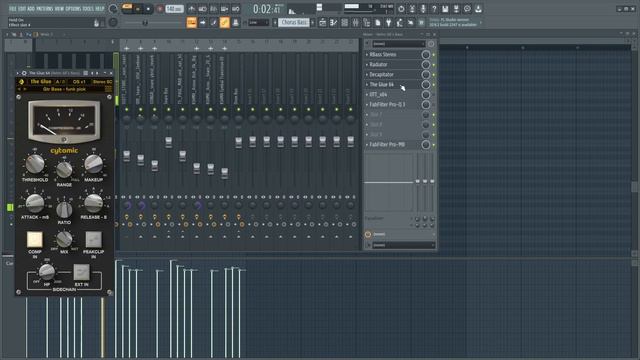Toggle enable LED for The Glue 64 slot
The width and height of the screenshot is (640, 360).
click(x=434, y=84)
